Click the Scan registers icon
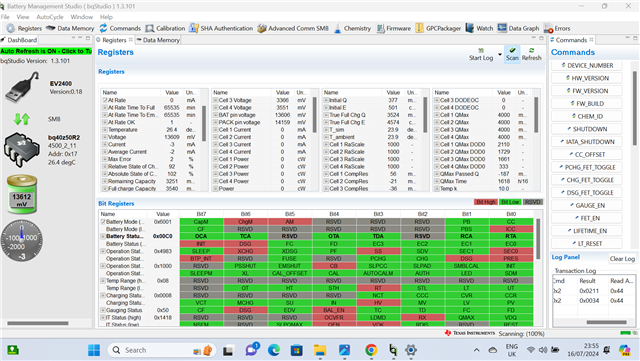Image resolution: width=640 pixels, height=361 pixels. point(512,54)
